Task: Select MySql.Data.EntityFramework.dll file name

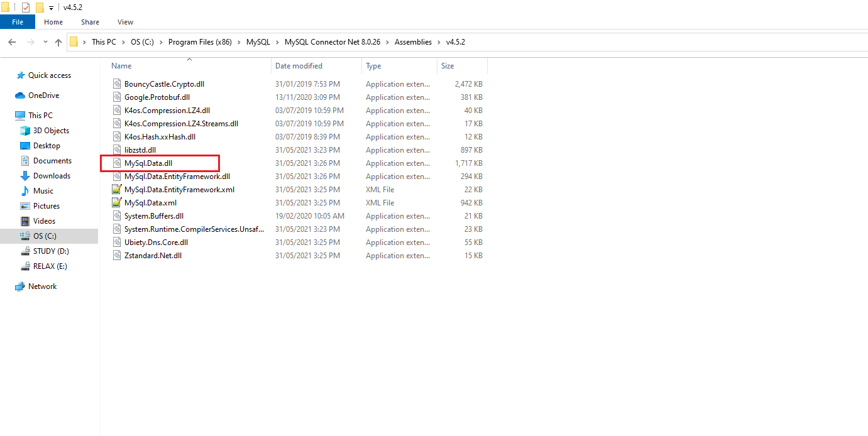Action: [x=177, y=177]
